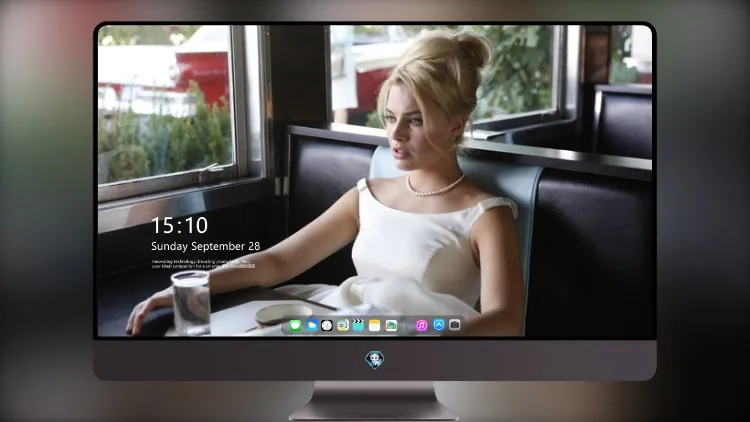This screenshot has width=750, height=422.
Task: Open the Clock app in dock
Action: click(x=327, y=326)
